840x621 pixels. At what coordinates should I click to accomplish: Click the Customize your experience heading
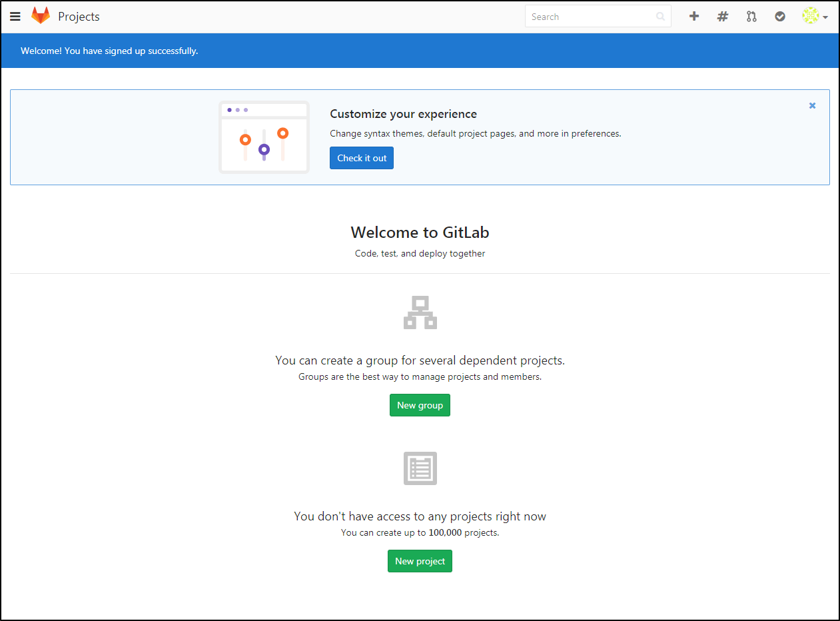[x=403, y=114]
